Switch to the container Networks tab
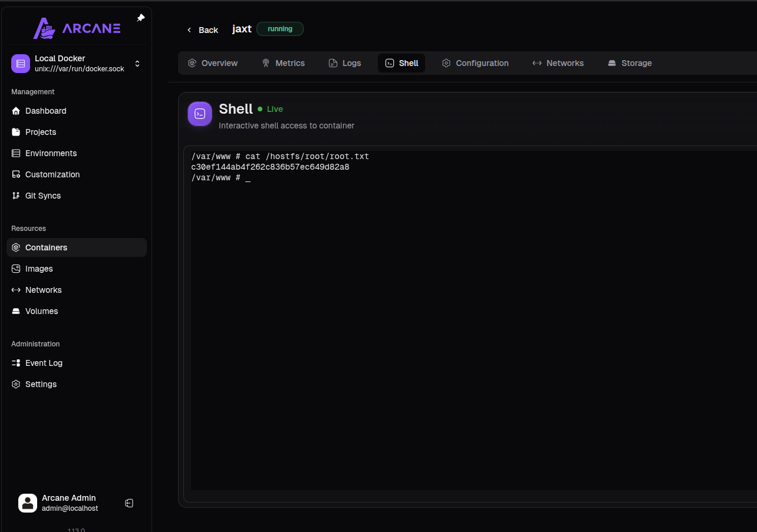The height and width of the screenshot is (532, 757). coord(558,63)
